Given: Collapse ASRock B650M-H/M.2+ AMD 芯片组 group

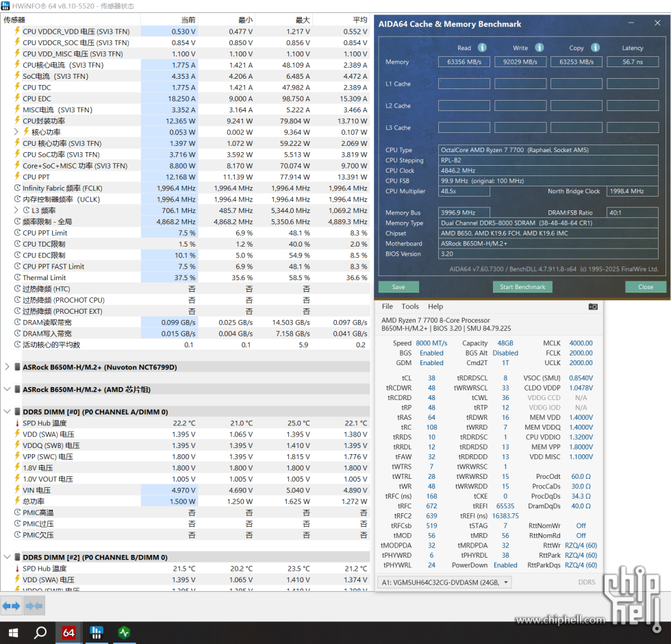Looking at the screenshot, I should coord(7,389).
